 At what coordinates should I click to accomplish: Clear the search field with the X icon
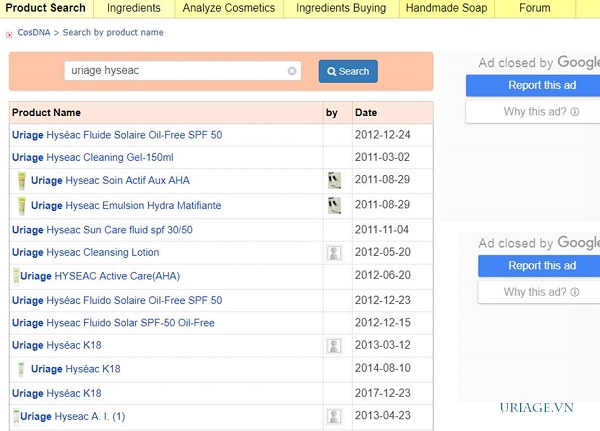click(292, 71)
